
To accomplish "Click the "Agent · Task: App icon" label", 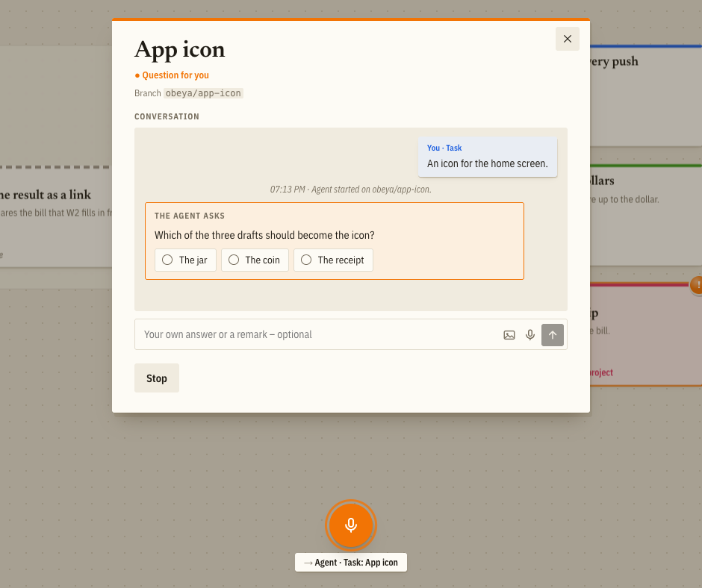I will 351,563.
